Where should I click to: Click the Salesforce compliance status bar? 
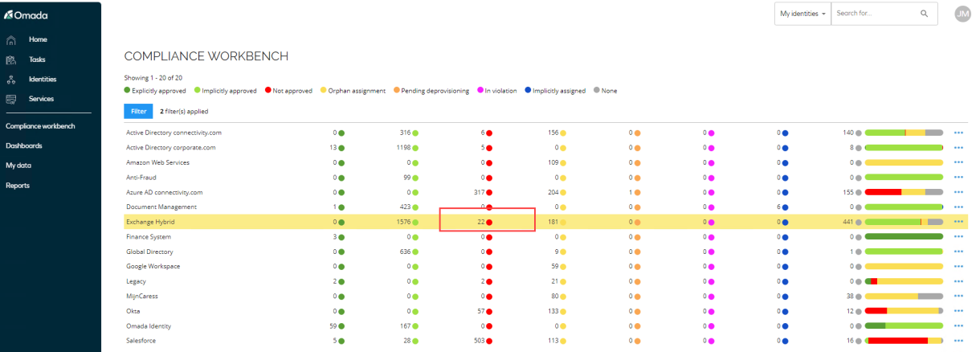[x=904, y=341]
